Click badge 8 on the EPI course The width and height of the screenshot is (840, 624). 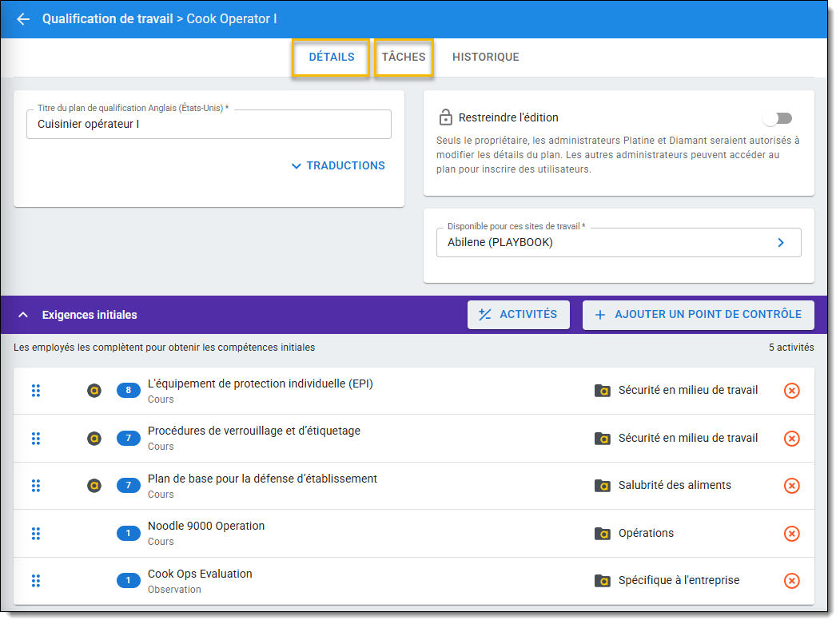tap(128, 391)
